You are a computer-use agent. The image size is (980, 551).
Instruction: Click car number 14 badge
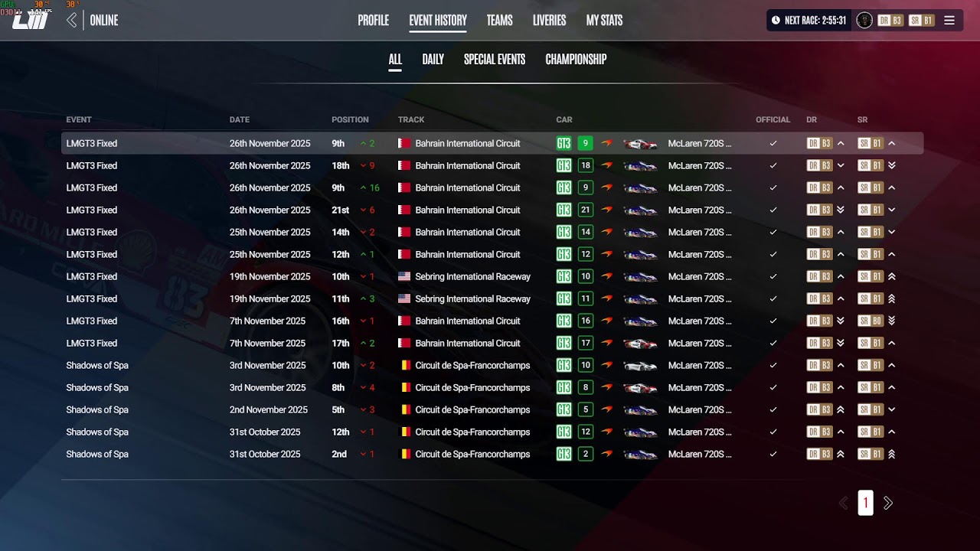tap(586, 232)
